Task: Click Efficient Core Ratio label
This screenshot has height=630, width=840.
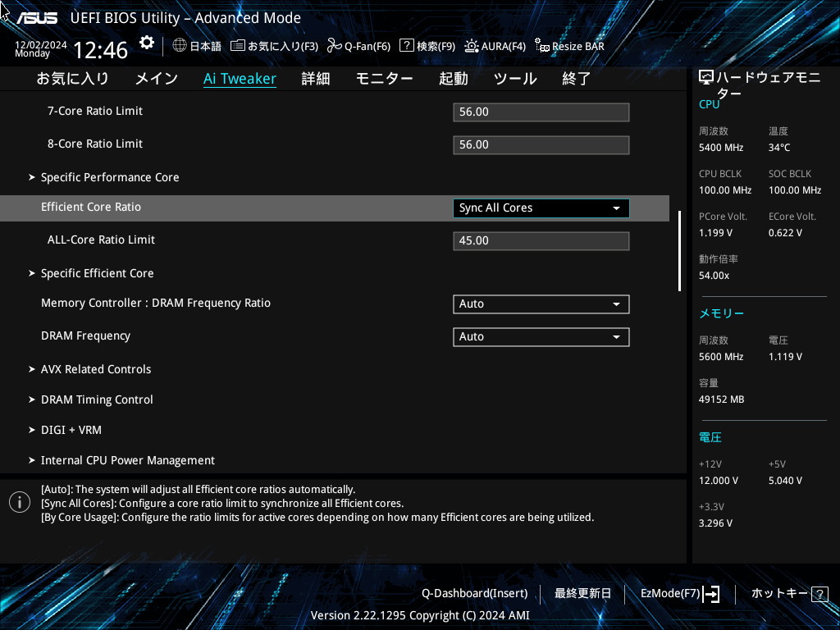Action: 91,207
